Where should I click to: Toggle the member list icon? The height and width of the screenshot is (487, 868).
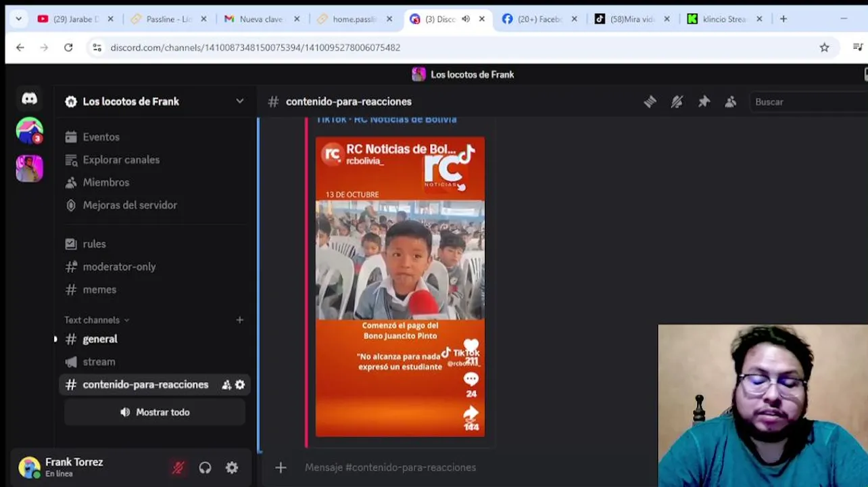[x=731, y=101]
